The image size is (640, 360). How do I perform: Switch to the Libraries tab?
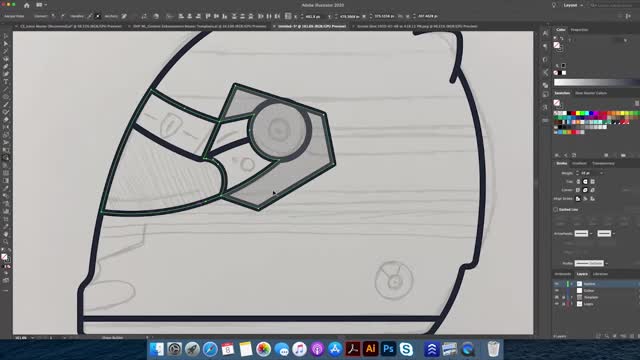coord(600,274)
